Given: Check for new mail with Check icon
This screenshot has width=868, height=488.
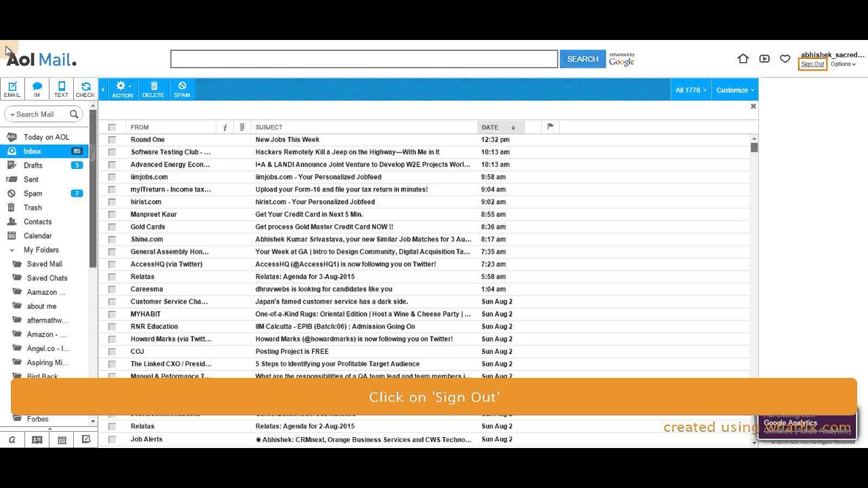Looking at the screenshot, I should pos(85,88).
